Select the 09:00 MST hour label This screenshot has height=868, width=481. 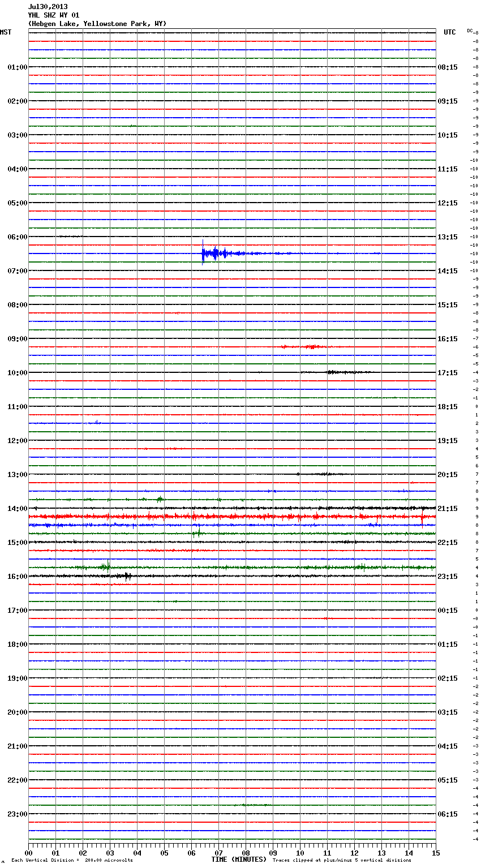coord(18,339)
